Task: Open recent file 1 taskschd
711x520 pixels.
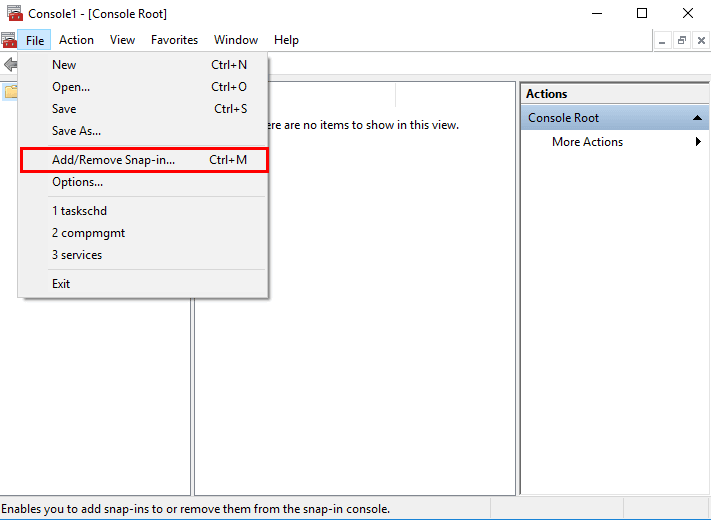Action: pos(144,211)
